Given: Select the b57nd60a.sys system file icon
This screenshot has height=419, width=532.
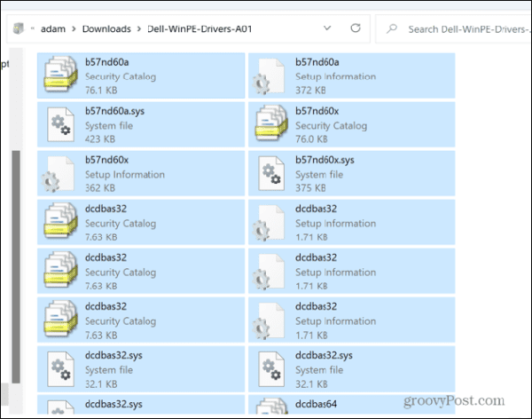Looking at the screenshot, I should pos(61,124).
